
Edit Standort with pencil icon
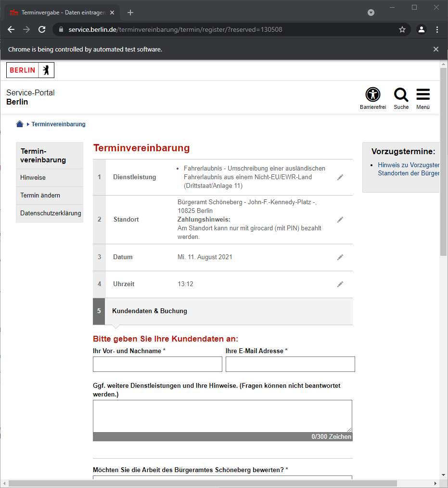coord(340,219)
